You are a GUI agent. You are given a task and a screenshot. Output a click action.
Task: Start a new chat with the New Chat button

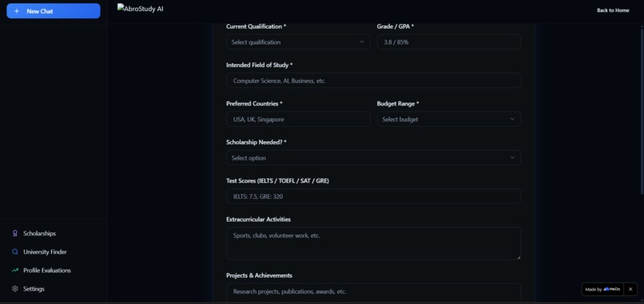(x=54, y=11)
